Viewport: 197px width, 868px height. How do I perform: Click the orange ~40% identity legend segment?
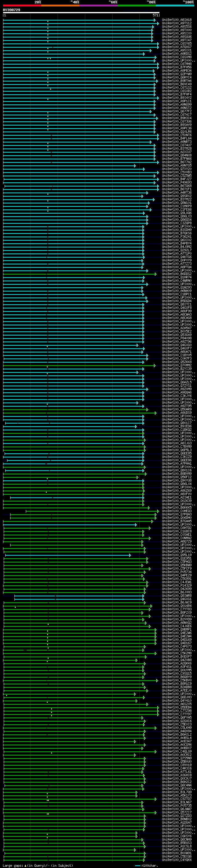(x=60, y=6)
